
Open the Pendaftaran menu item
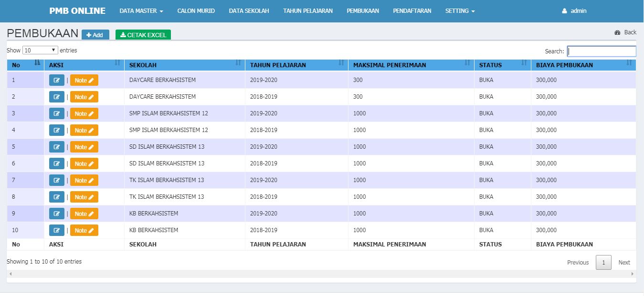click(x=412, y=11)
